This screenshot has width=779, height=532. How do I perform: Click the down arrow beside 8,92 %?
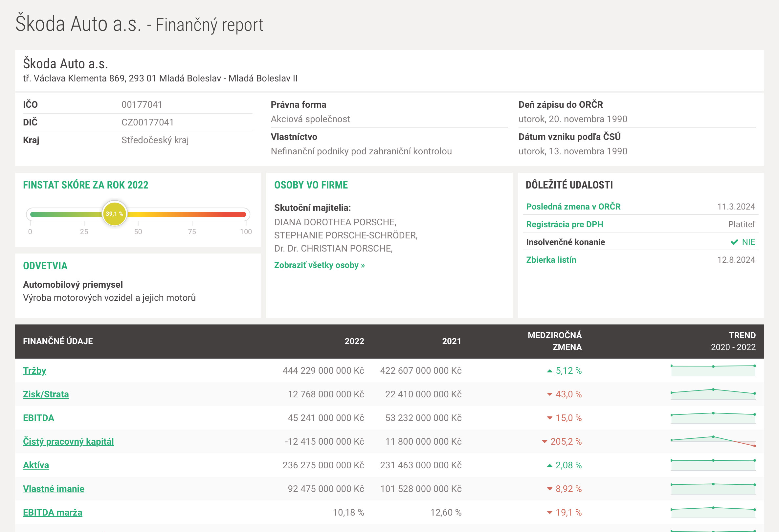point(549,489)
